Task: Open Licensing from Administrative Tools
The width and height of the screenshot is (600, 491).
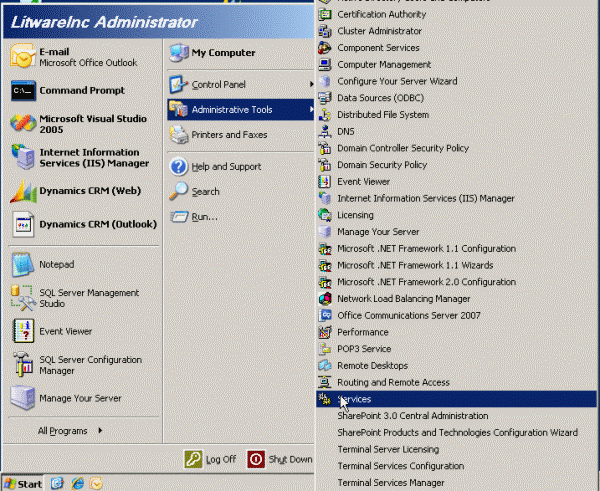Action: click(456, 215)
